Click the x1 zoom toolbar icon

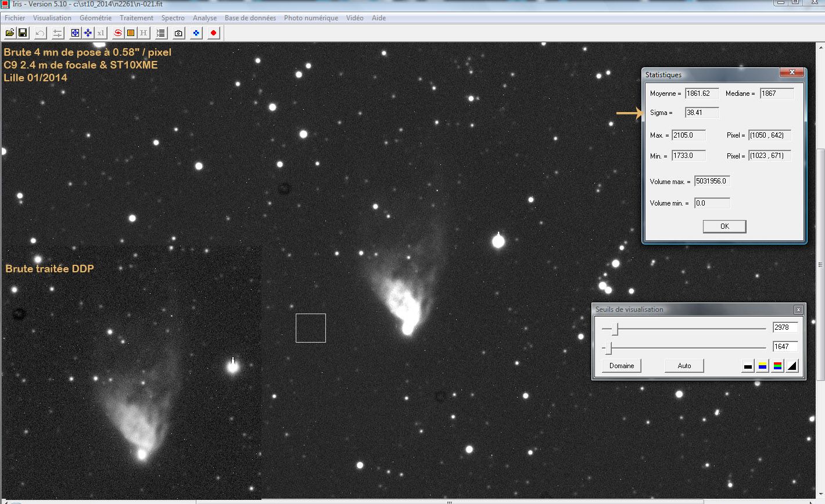[x=101, y=33]
